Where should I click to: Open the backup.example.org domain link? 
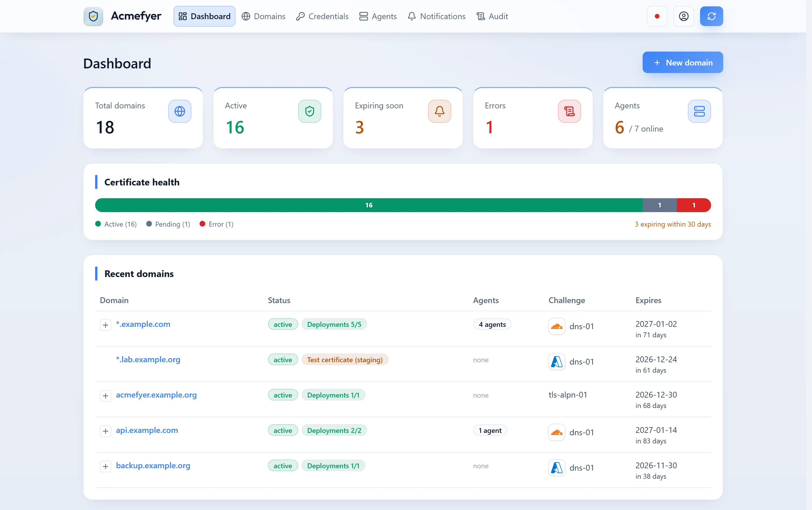pos(153,466)
